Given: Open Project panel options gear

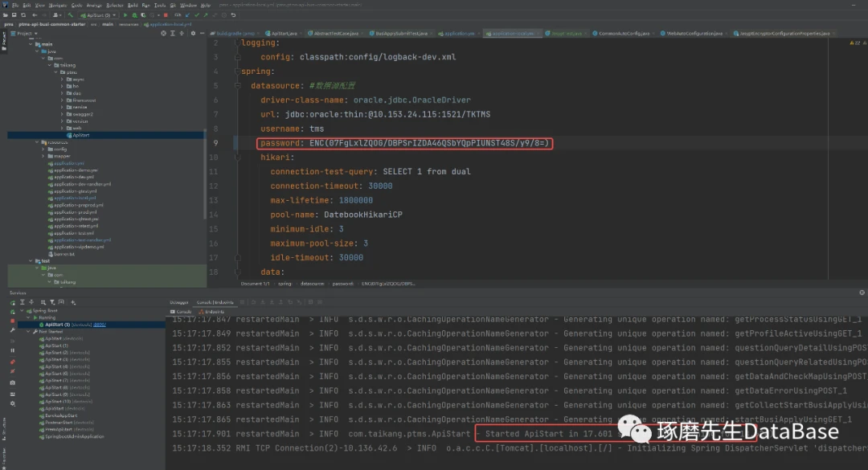Looking at the screenshot, I should click(193, 33).
